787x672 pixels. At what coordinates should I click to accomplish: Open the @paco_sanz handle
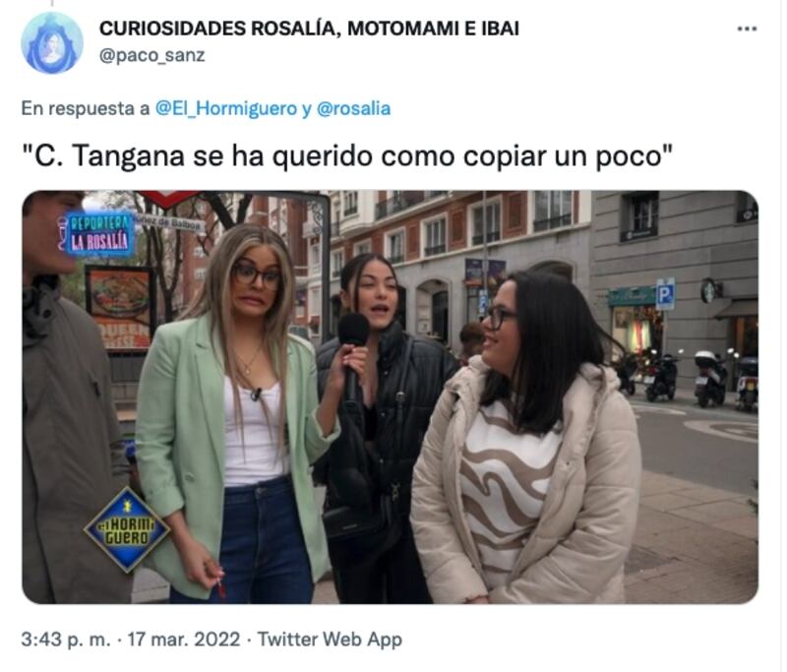[152, 56]
